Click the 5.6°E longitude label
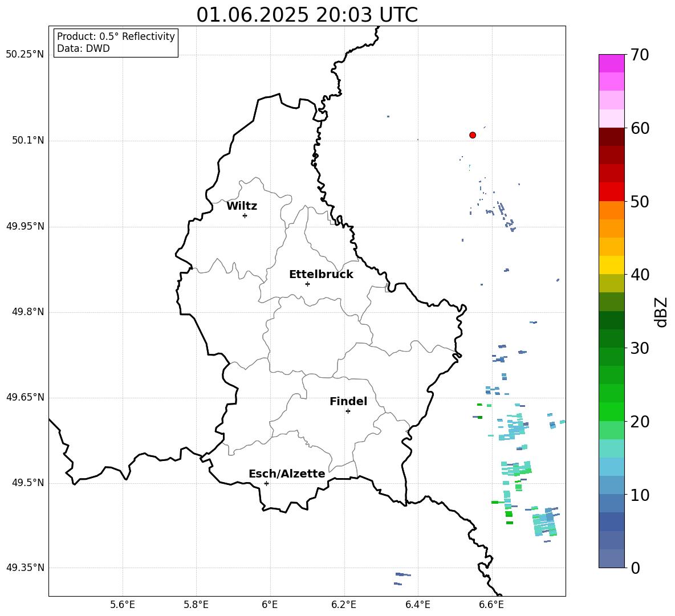Screen dimensions: 675x616 click(x=123, y=605)
